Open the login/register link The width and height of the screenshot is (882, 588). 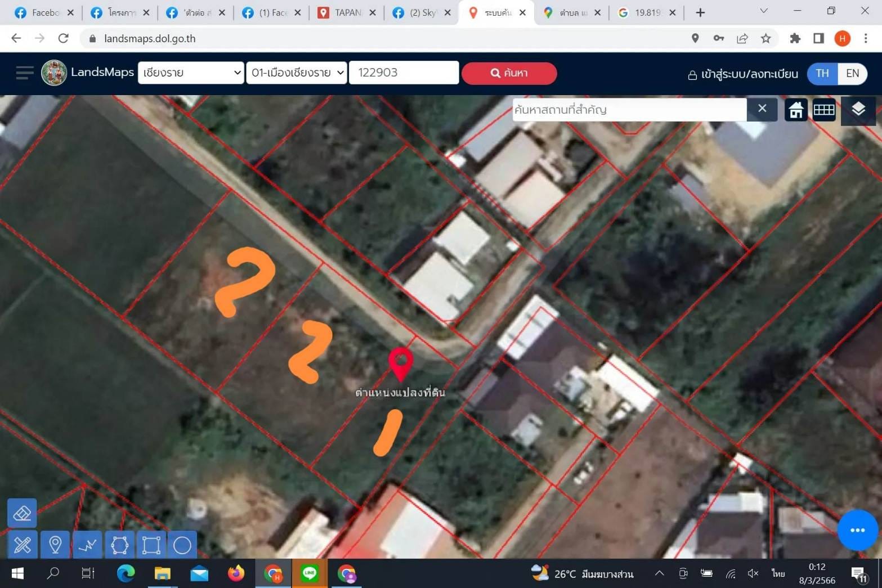click(743, 74)
